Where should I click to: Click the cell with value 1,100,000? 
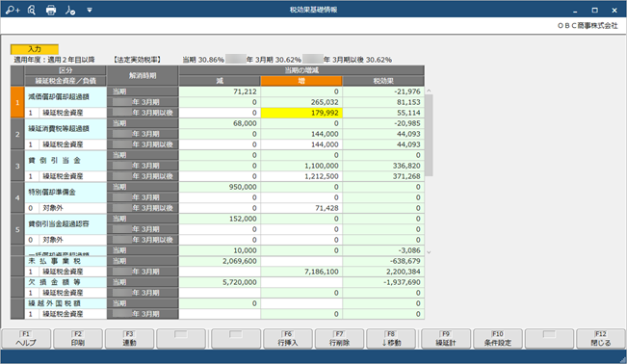(x=301, y=166)
